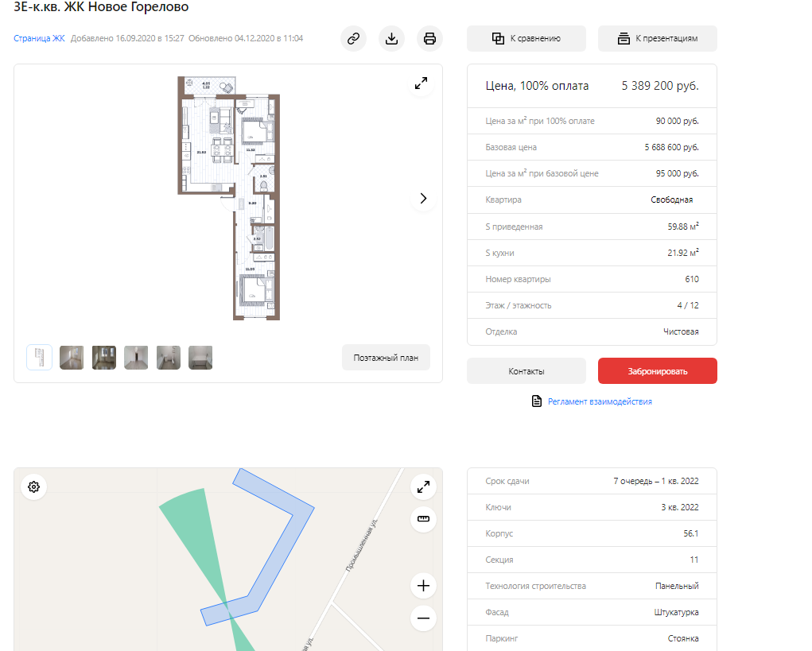Zoom in on the map
This screenshot has width=812, height=651.
pyautogui.click(x=423, y=587)
